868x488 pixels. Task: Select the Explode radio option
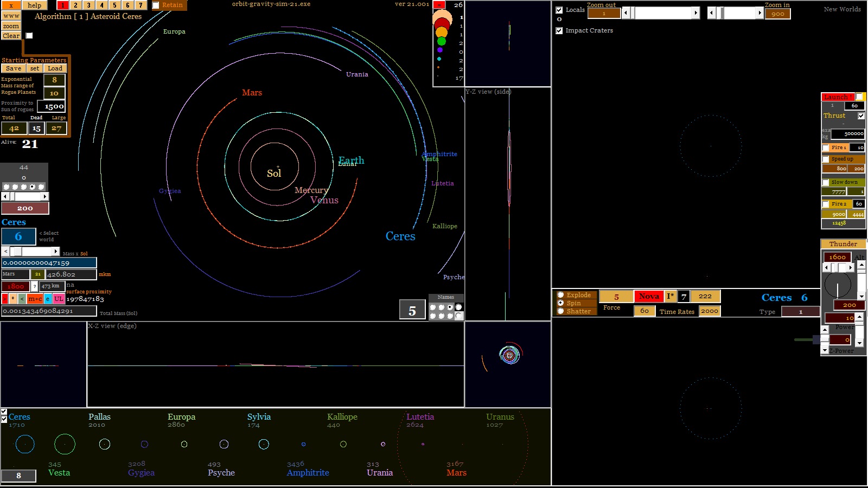[560, 295]
